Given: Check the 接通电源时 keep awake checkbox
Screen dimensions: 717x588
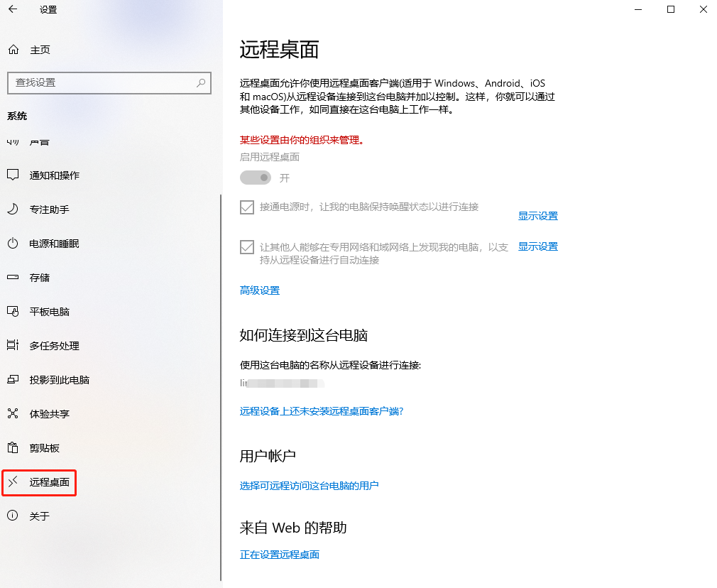Looking at the screenshot, I should 247,207.
